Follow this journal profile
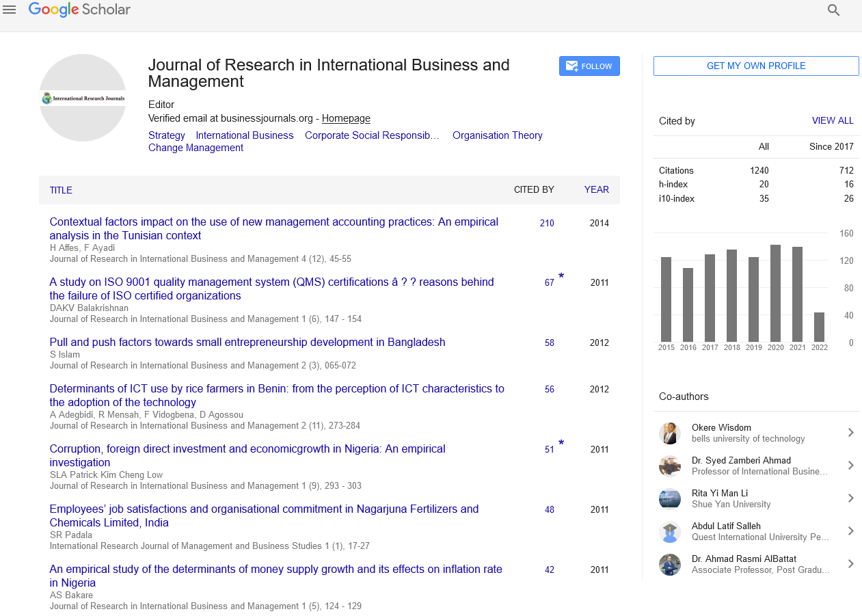 (x=589, y=66)
